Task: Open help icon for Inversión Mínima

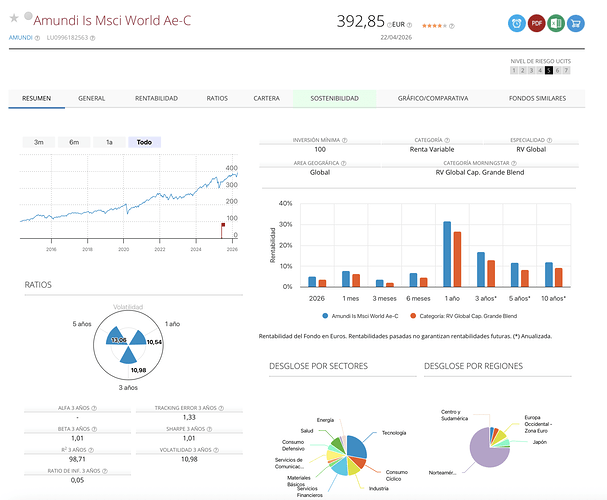Action: coord(345,140)
